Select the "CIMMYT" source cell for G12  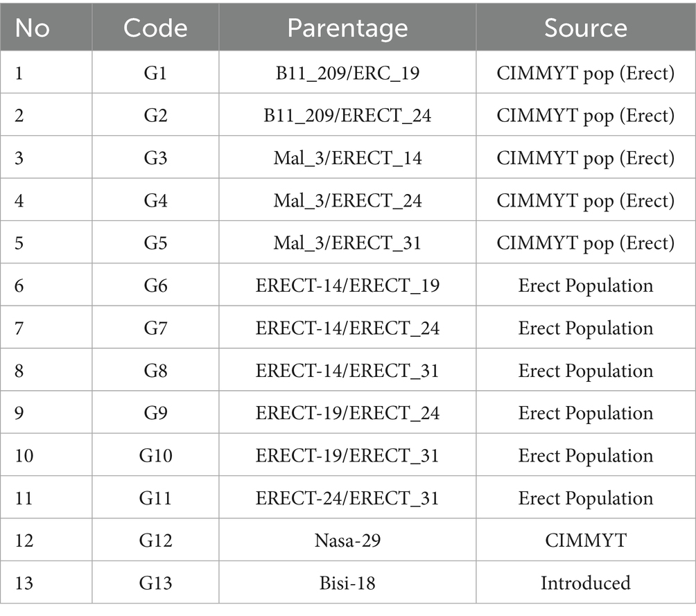(x=585, y=540)
